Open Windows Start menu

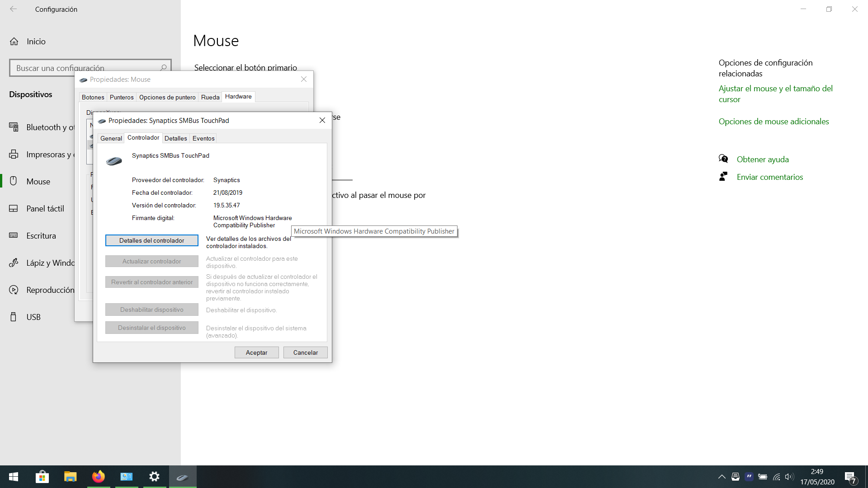point(14,477)
